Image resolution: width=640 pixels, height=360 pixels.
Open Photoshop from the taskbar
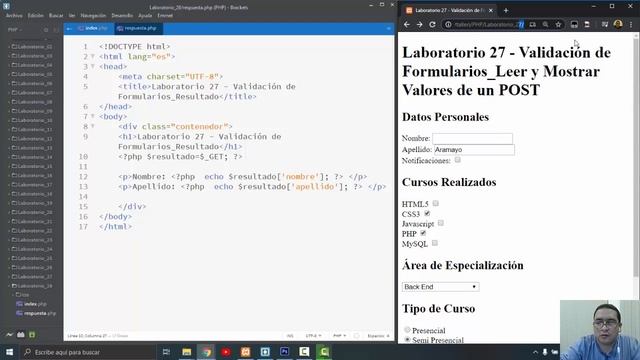tap(284, 352)
